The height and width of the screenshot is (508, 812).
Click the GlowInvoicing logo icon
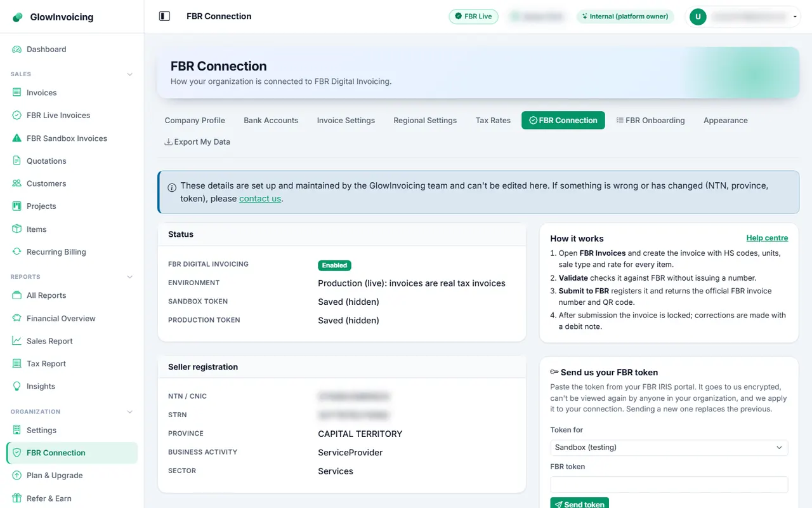[x=17, y=17]
